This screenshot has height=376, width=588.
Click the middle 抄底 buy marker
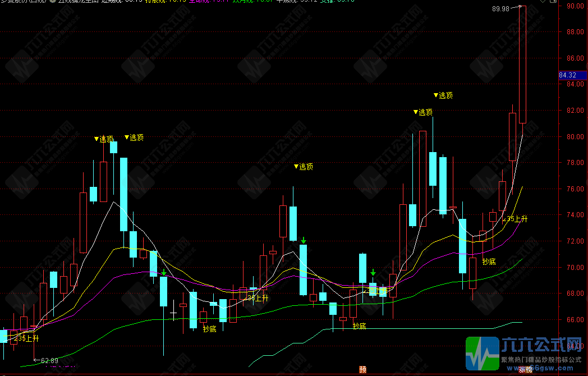(359, 326)
